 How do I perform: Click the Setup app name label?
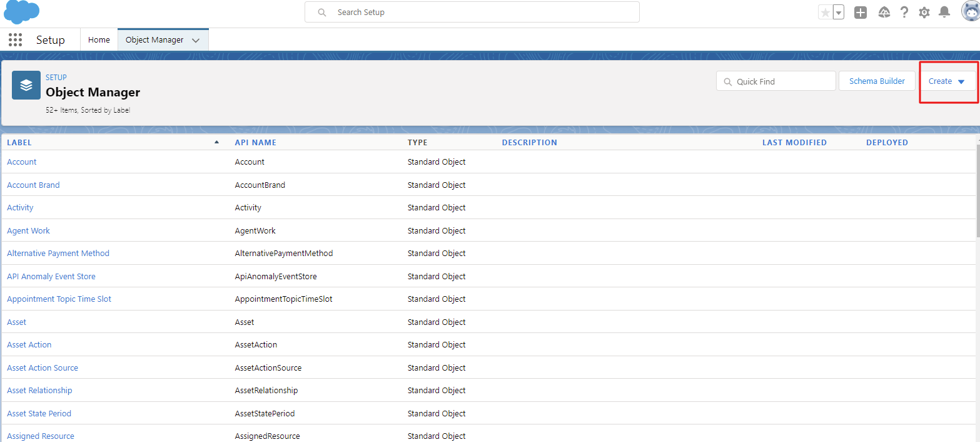tap(51, 40)
